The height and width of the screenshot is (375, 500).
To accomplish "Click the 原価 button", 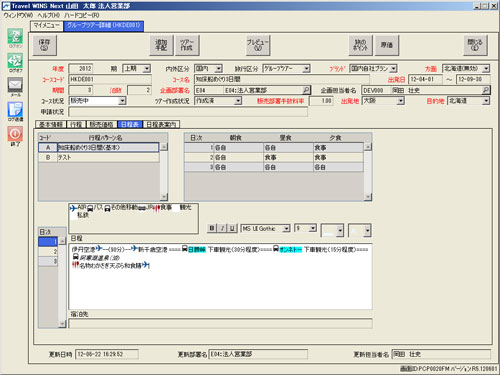I will [x=387, y=45].
